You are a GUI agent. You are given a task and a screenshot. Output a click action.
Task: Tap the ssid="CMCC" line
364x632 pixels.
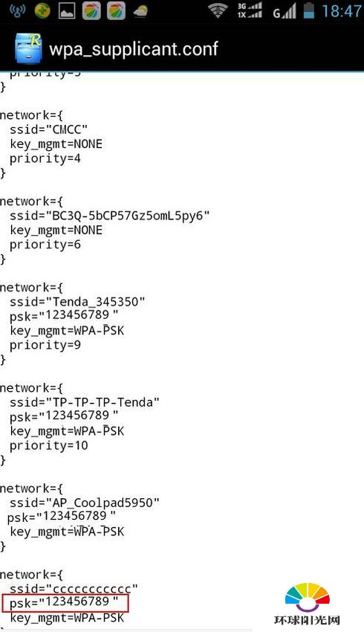click(49, 130)
